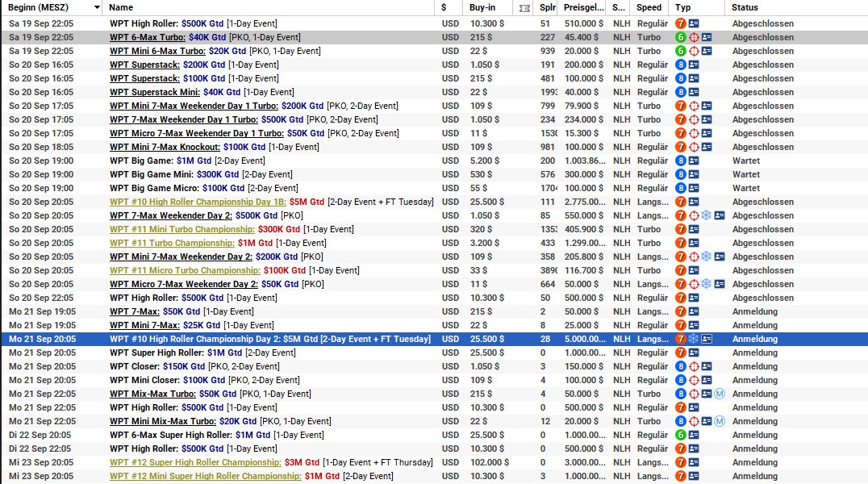The image size is (868, 484).
Task: Sort by the Buy-in column header
Action: tap(482, 8)
